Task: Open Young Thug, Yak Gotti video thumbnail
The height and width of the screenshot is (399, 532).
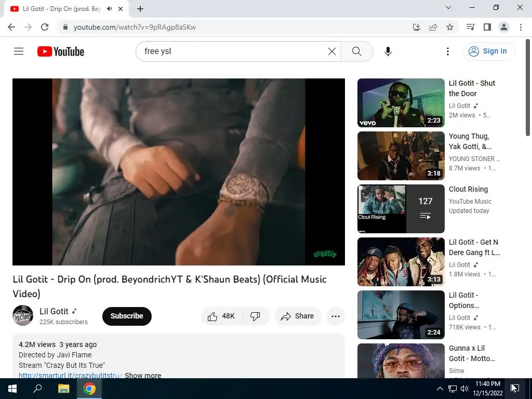Action: coord(401,156)
